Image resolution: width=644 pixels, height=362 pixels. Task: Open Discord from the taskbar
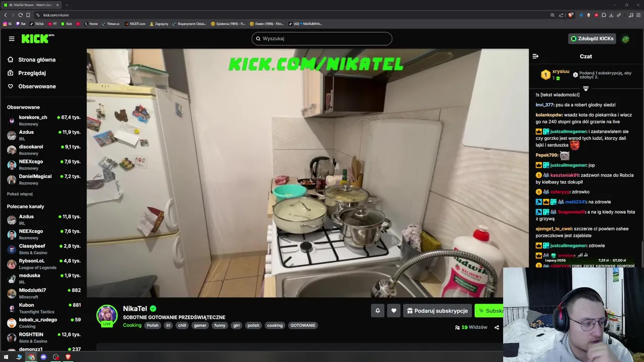point(43,357)
